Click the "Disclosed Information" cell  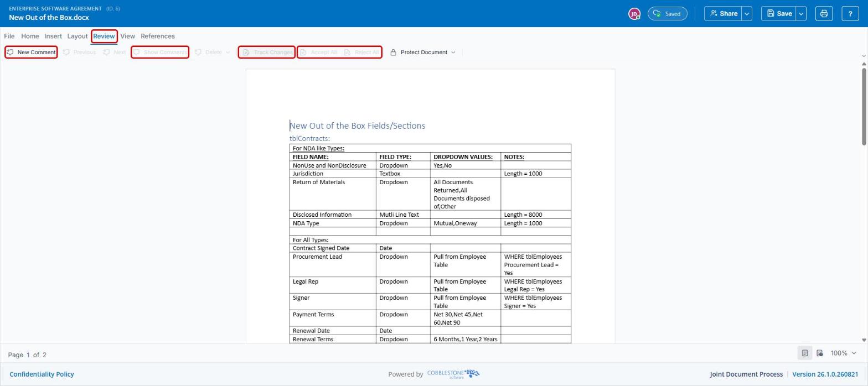click(x=333, y=215)
